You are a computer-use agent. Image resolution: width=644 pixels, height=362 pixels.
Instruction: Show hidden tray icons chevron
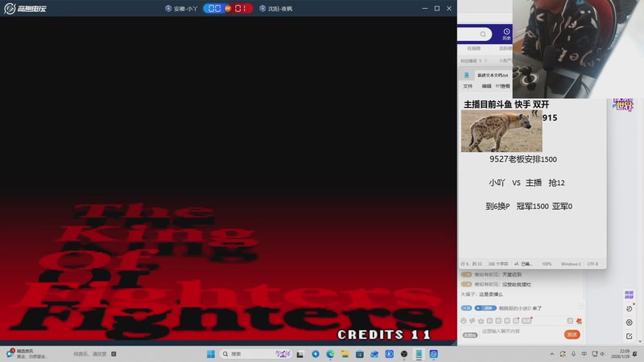552,354
